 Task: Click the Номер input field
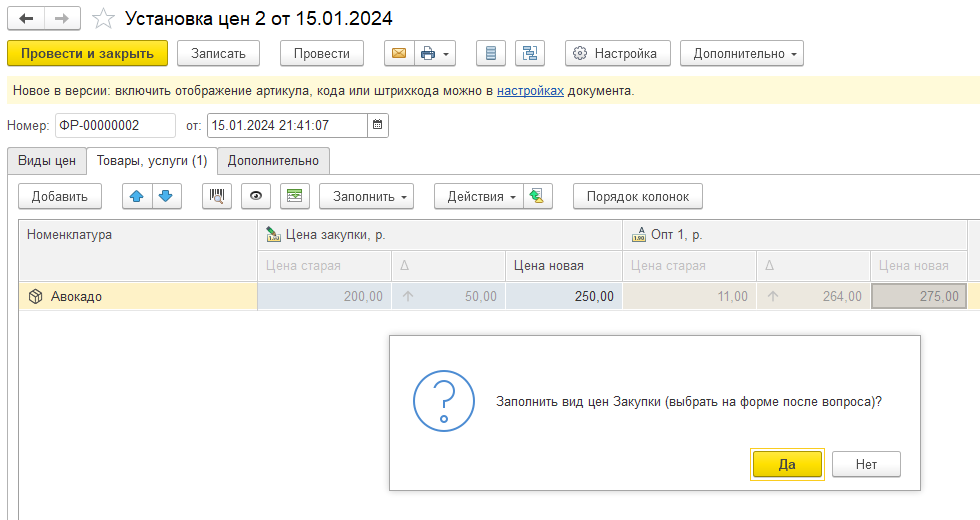(x=115, y=125)
